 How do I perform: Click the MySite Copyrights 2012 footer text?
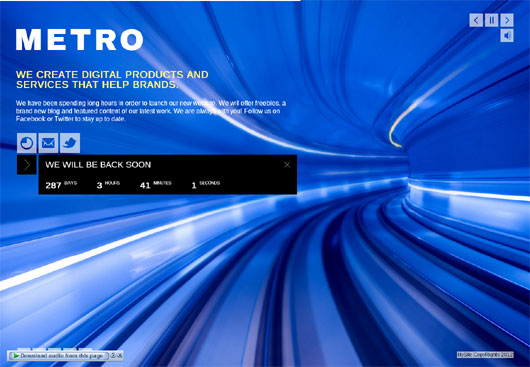coord(485,355)
